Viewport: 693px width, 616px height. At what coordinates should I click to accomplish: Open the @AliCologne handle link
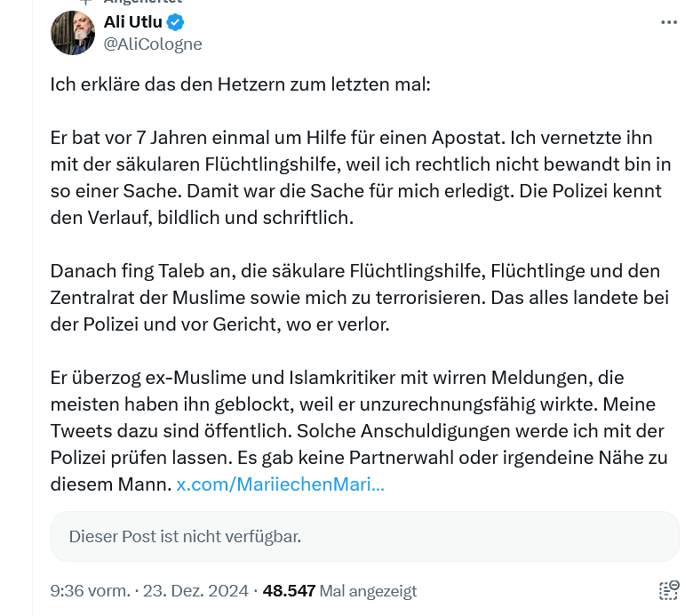point(153,44)
